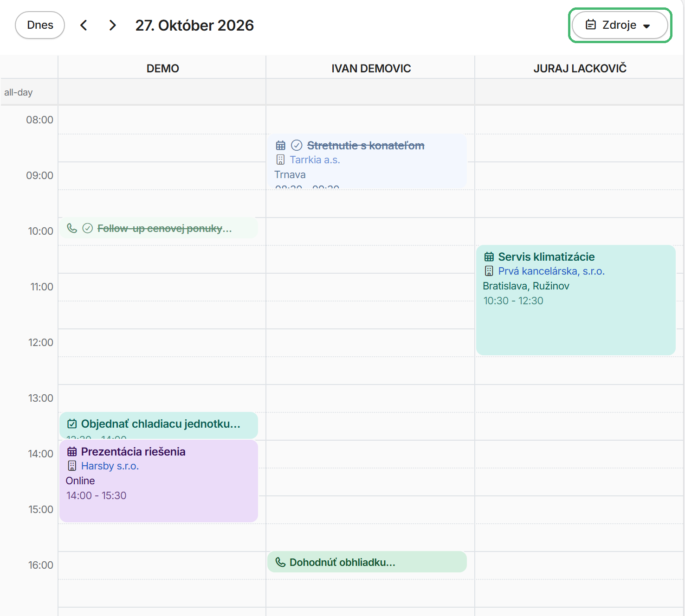The image size is (685, 616).
Task: Open the Objednať chladiacu jednotku task
Action: point(159,425)
